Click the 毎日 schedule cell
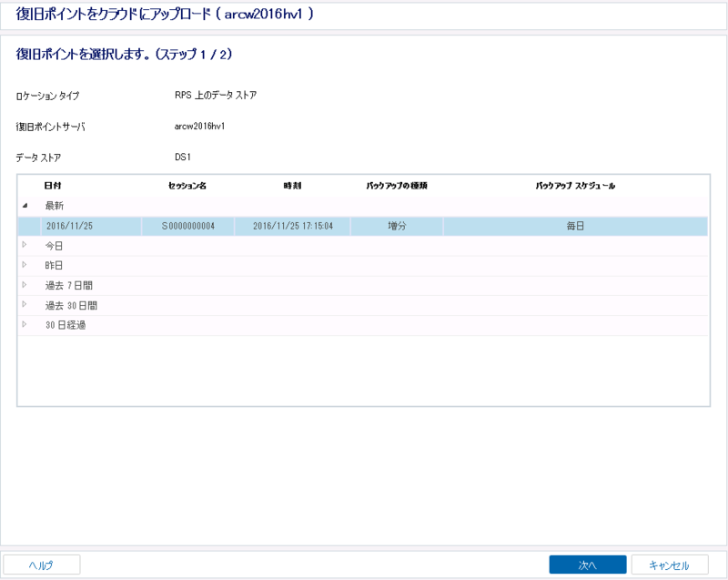728x580 pixels. coord(575,226)
